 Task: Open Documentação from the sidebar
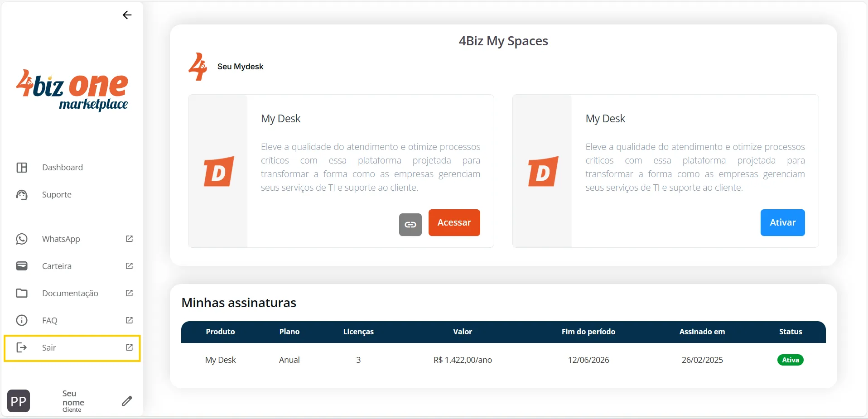click(70, 293)
